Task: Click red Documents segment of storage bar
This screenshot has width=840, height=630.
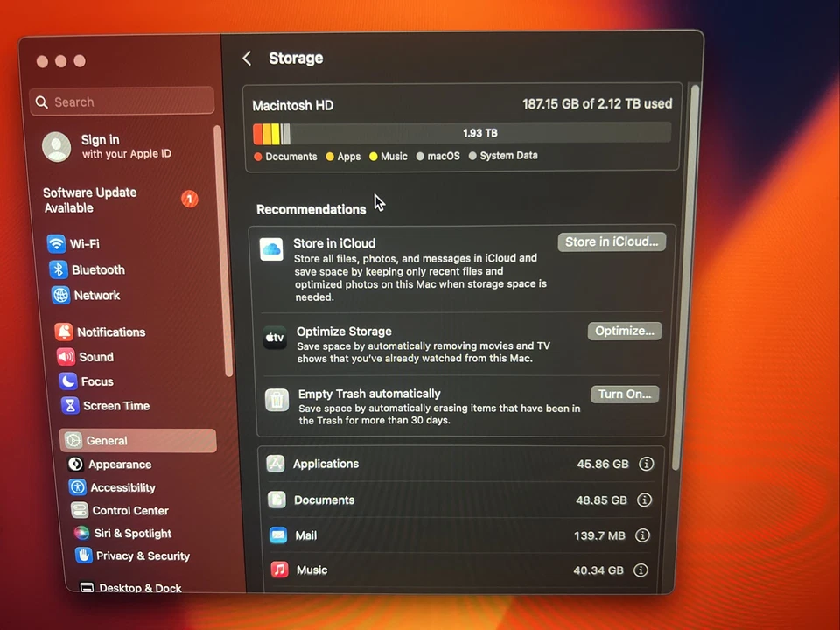Action: (257, 133)
